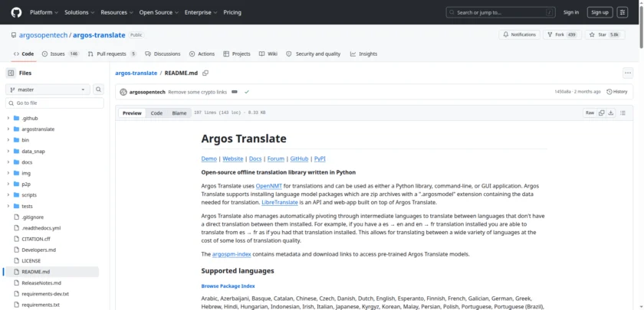Screen dimensions: 644x310
Task: View file History
Action: [x=617, y=92]
